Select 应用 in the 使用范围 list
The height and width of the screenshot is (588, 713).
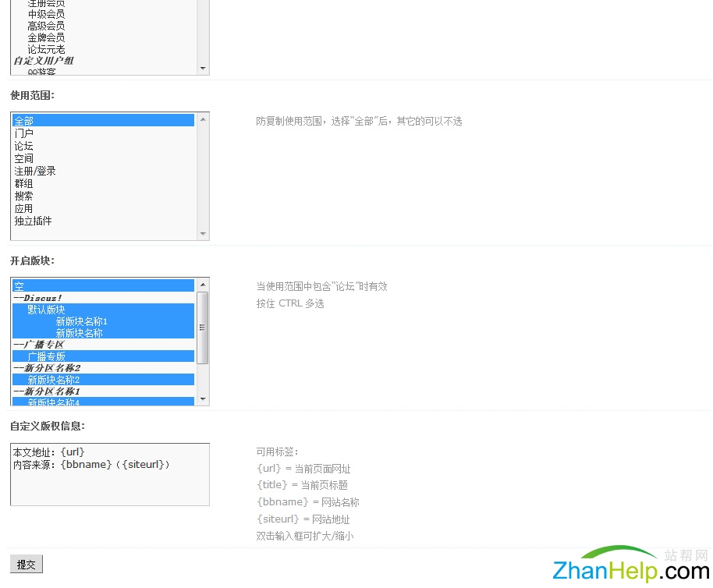[x=103, y=208]
